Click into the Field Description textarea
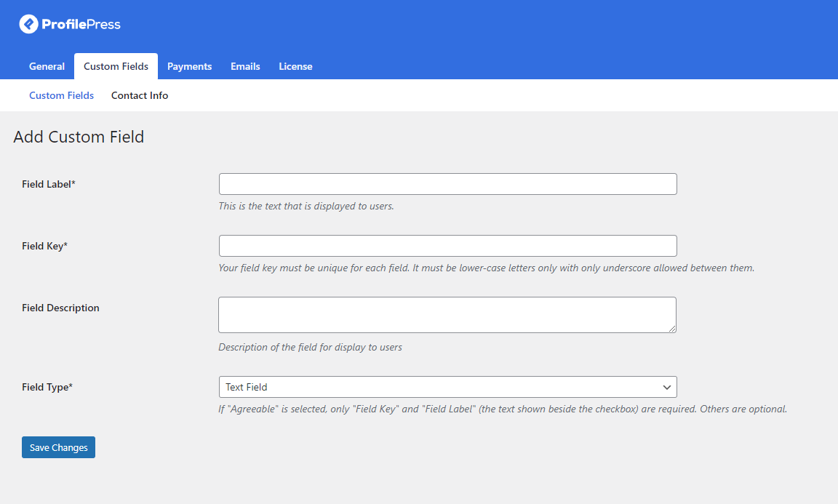The image size is (838, 504). point(447,315)
